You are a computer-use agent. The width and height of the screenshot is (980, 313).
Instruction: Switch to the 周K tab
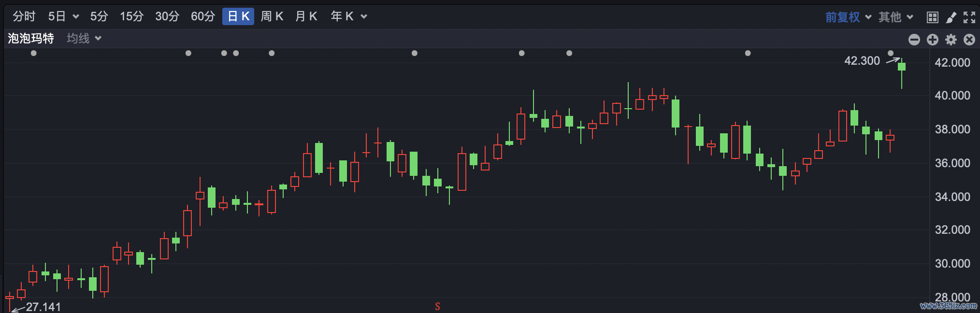272,16
